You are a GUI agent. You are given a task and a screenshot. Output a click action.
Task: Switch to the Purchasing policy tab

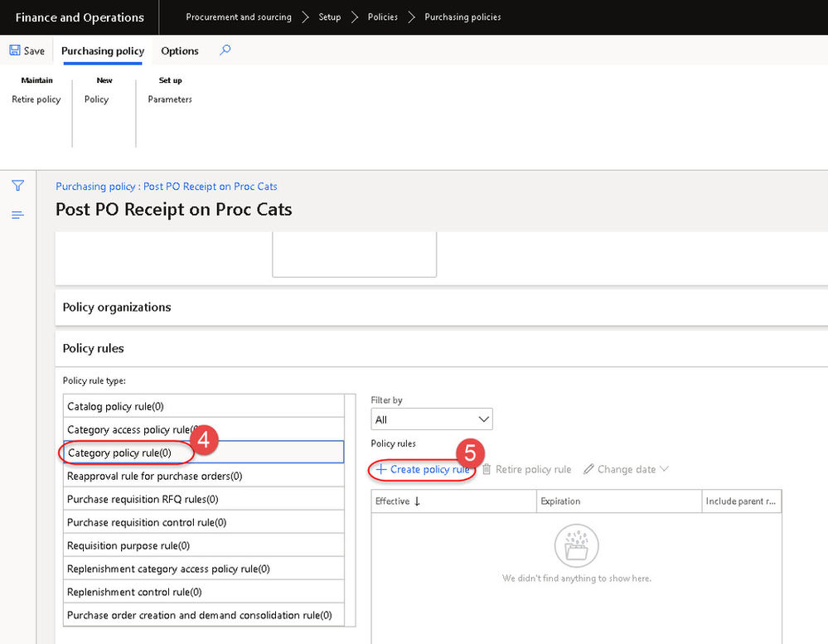click(102, 51)
